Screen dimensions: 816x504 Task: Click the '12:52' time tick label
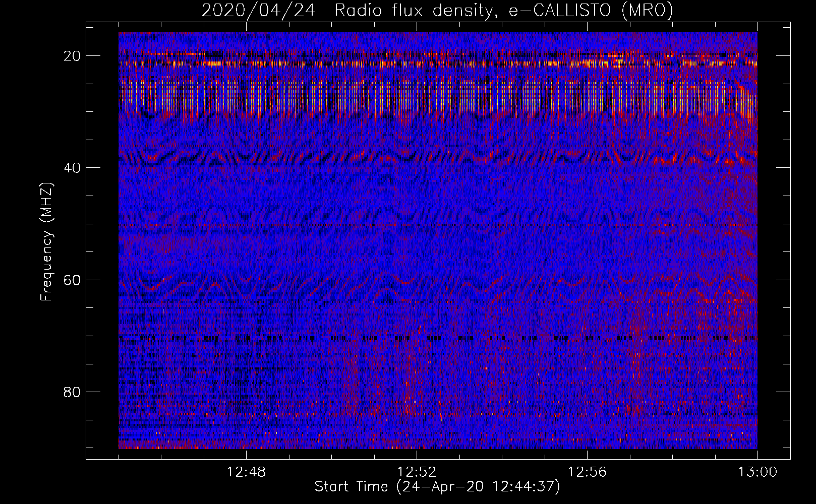coord(417,472)
